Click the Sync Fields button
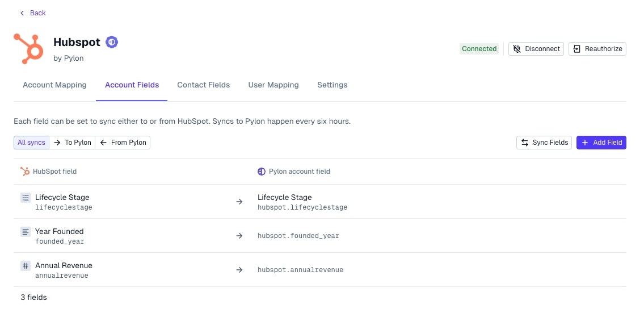 tap(544, 143)
